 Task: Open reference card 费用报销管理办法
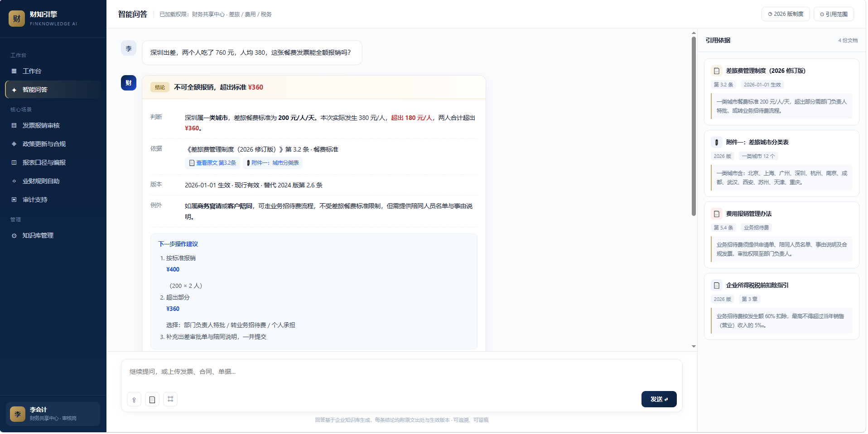[x=781, y=235]
